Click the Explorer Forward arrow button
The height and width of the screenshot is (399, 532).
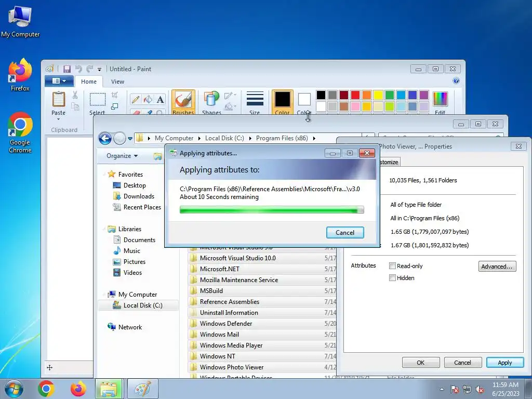click(119, 138)
